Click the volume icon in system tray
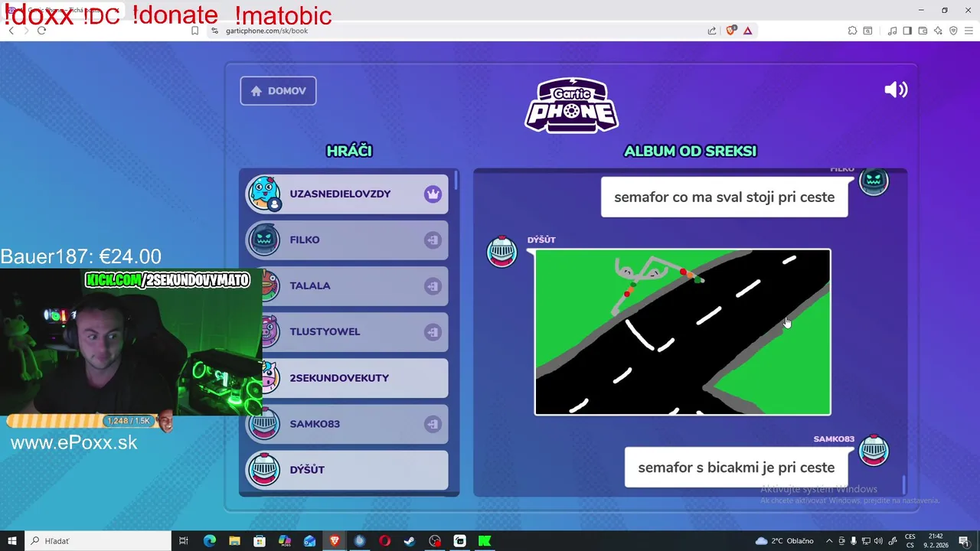The image size is (980, 551). 878,541
